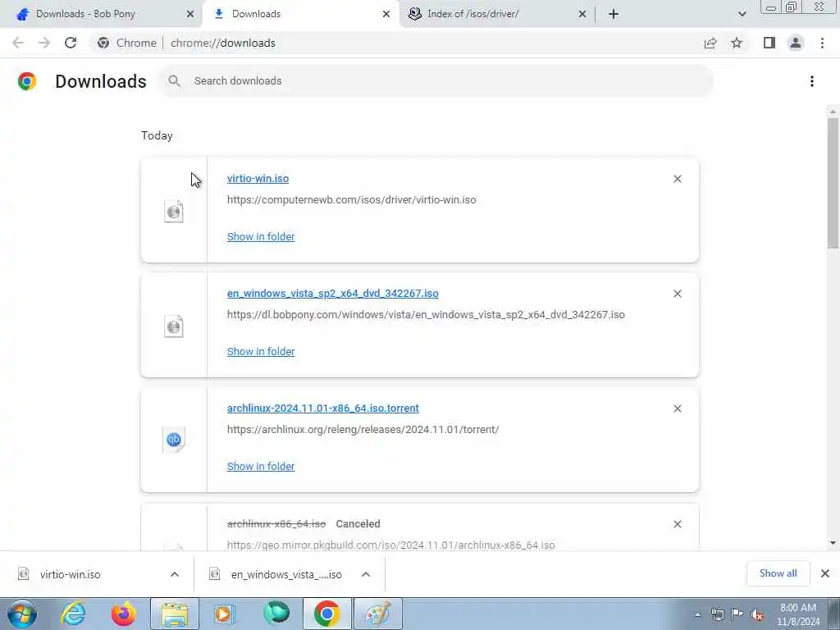Open Windows Media Player from taskbar
Viewport: 840px width, 630px height.
click(225, 614)
